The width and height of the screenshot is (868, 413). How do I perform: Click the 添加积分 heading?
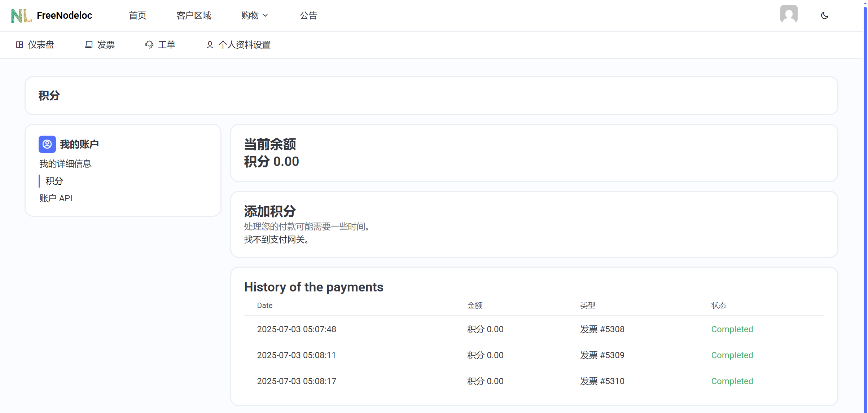click(x=270, y=211)
